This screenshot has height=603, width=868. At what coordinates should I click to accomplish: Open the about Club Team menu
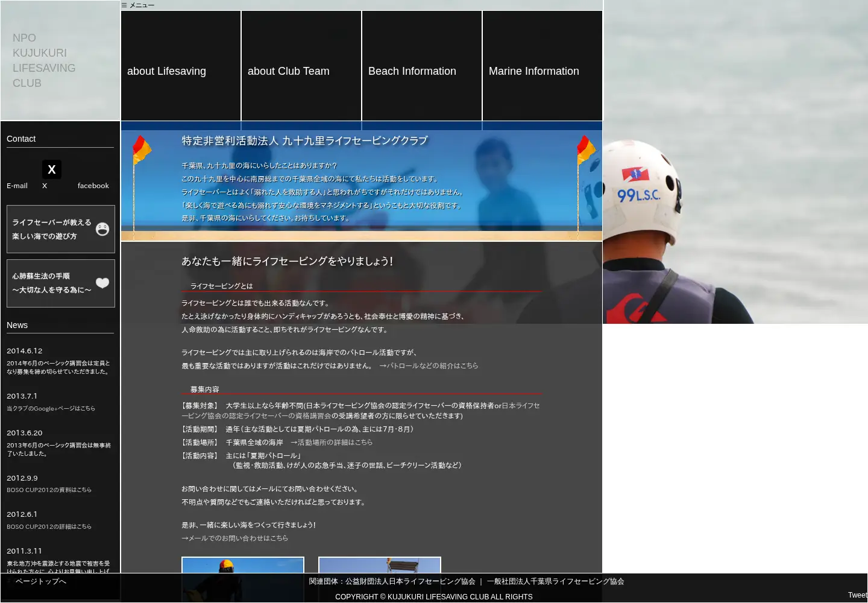(301, 66)
